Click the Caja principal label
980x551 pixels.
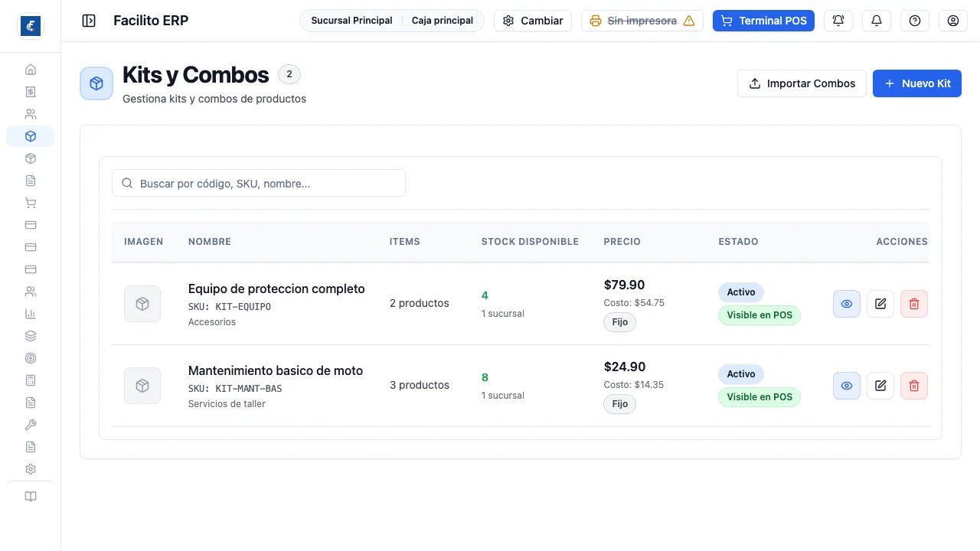tap(443, 21)
